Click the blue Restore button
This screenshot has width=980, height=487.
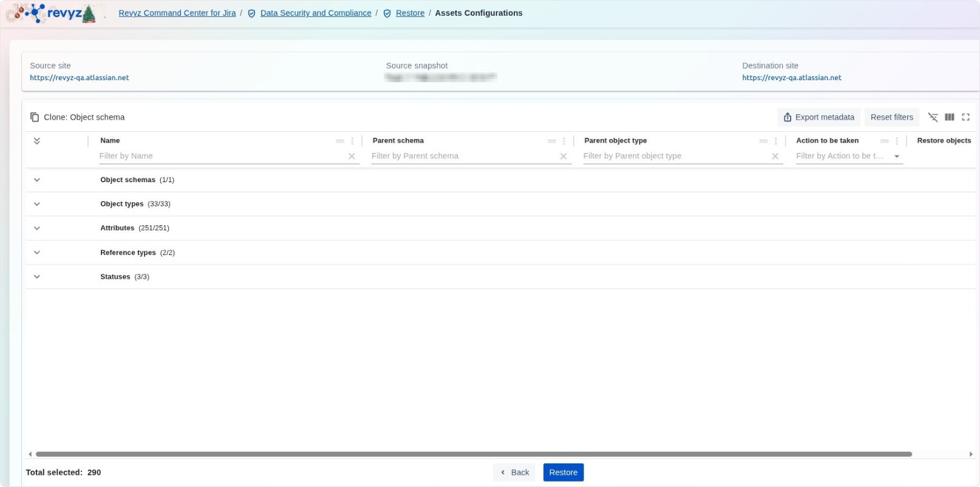[x=563, y=472]
